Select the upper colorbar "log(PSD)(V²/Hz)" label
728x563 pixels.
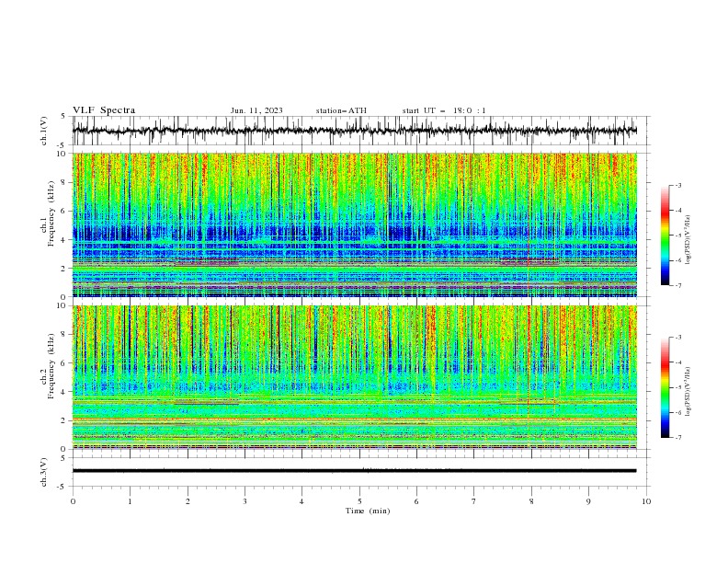[688, 240]
